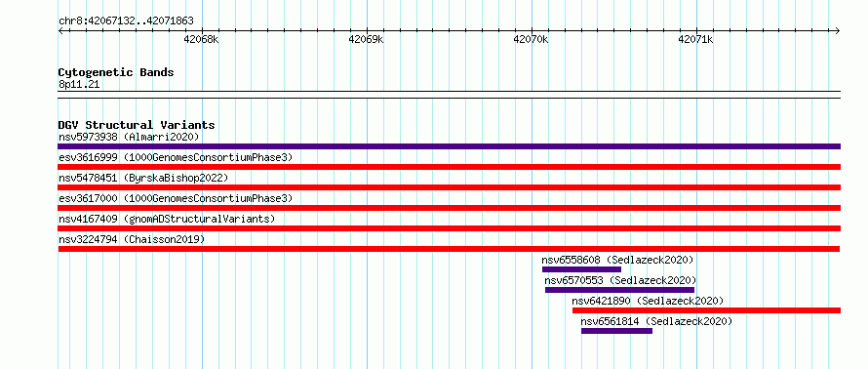Image resolution: width=868 pixels, height=369 pixels.
Task: Click the chr8:42067132..42071863 coordinate label
Action: coord(126,21)
